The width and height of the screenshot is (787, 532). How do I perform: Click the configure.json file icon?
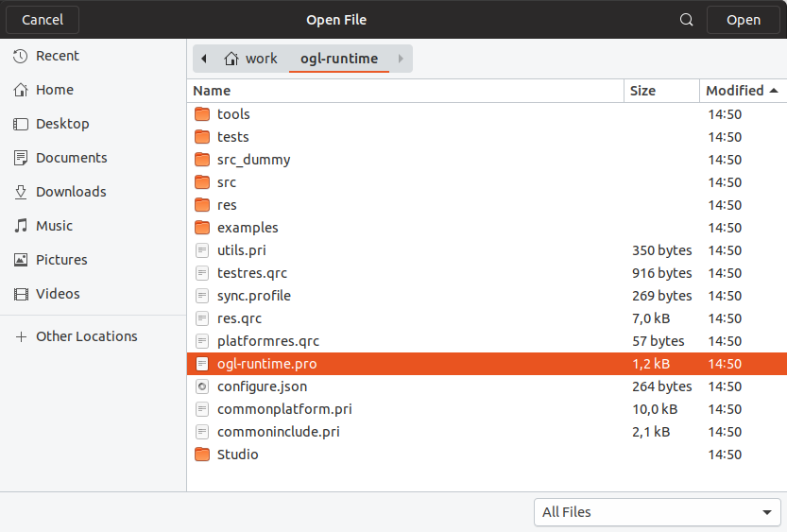[x=201, y=386]
